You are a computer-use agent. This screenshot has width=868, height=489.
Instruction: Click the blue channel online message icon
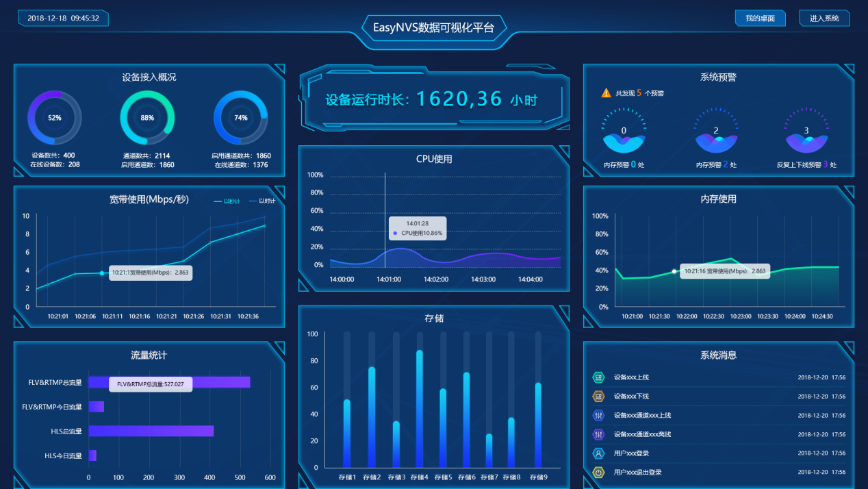click(x=598, y=415)
